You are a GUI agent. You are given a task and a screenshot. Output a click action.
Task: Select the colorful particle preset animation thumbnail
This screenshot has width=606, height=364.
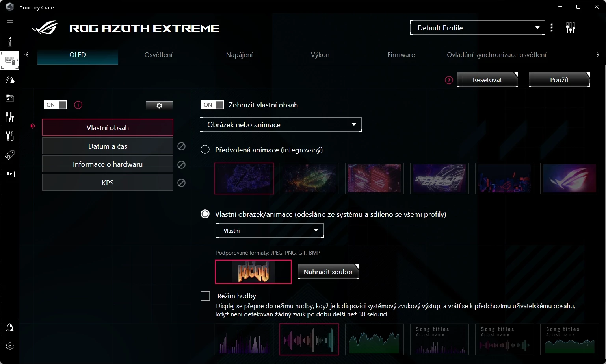pyautogui.click(x=309, y=178)
